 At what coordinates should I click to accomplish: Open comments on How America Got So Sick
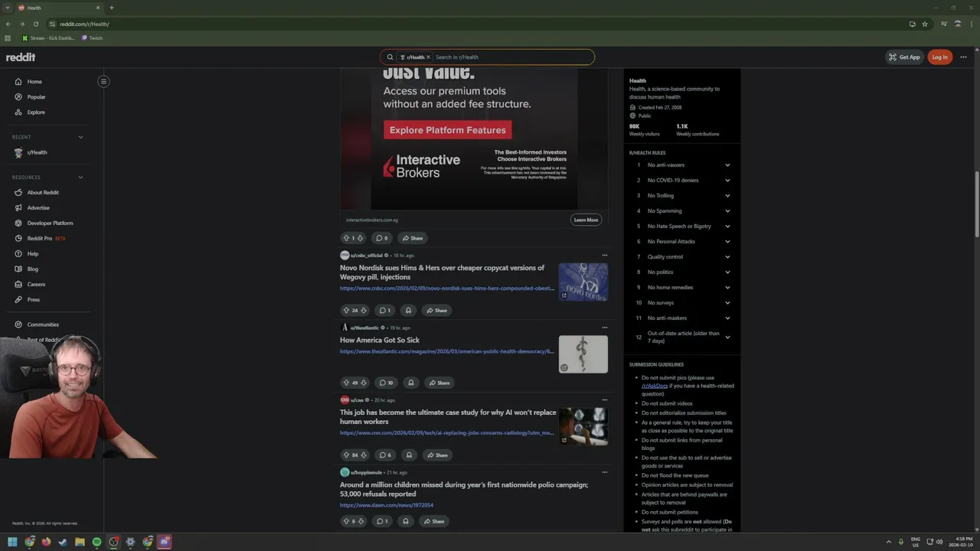click(x=385, y=383)
